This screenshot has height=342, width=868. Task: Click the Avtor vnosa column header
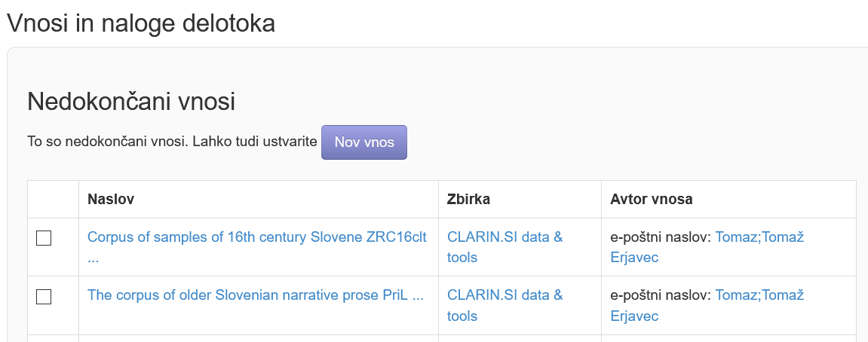coord(652,199)
